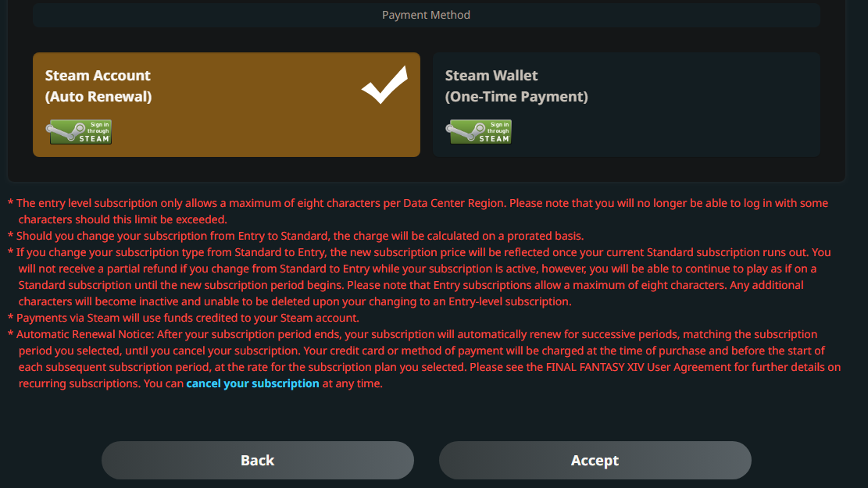Viewport: 868px width, 488px height.
Task: Click the "Steam Account" title text
Action: click(x=98, y=76)
